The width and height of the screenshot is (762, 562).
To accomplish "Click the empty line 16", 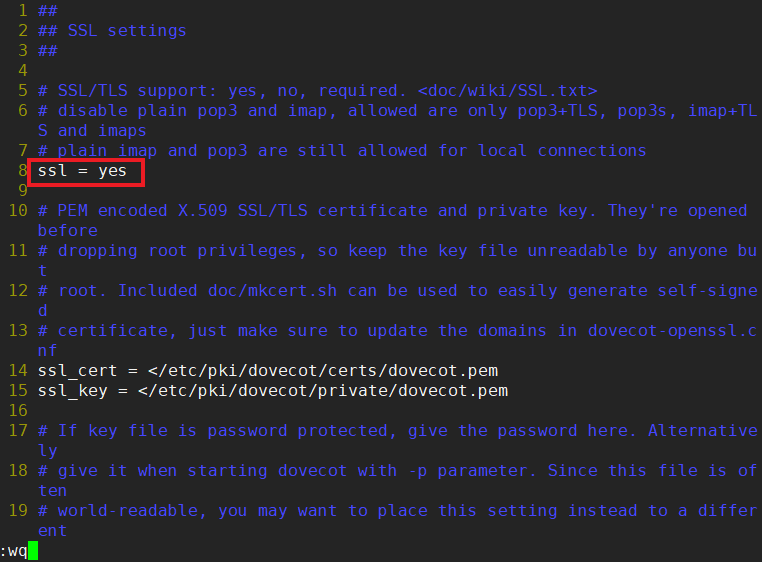I will [389, 411].
